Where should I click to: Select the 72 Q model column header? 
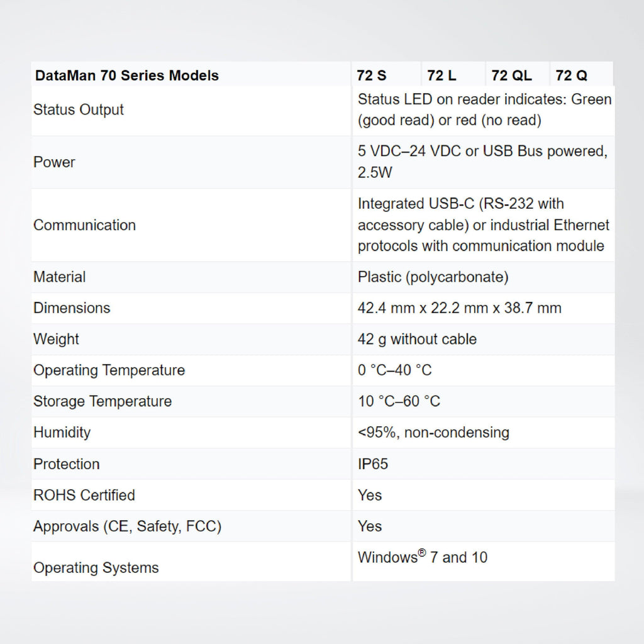[x=571, y=75]
